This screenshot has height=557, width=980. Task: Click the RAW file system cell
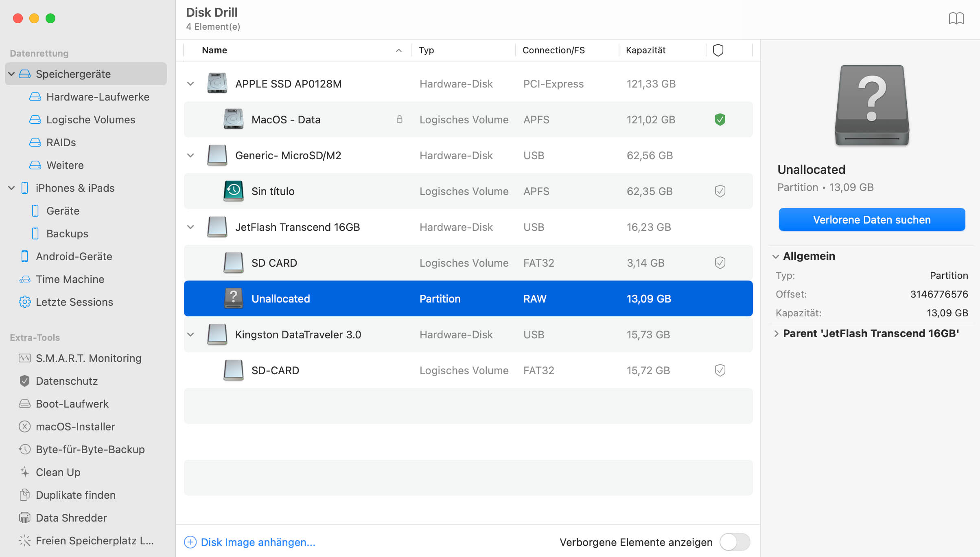coord(535,299)
